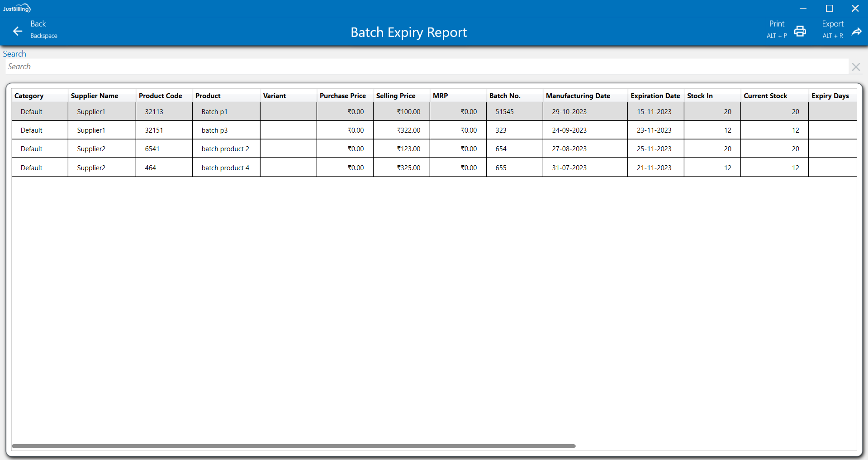
Task: Click batch number 51545 cell
Action: click(x=504, y=112)
